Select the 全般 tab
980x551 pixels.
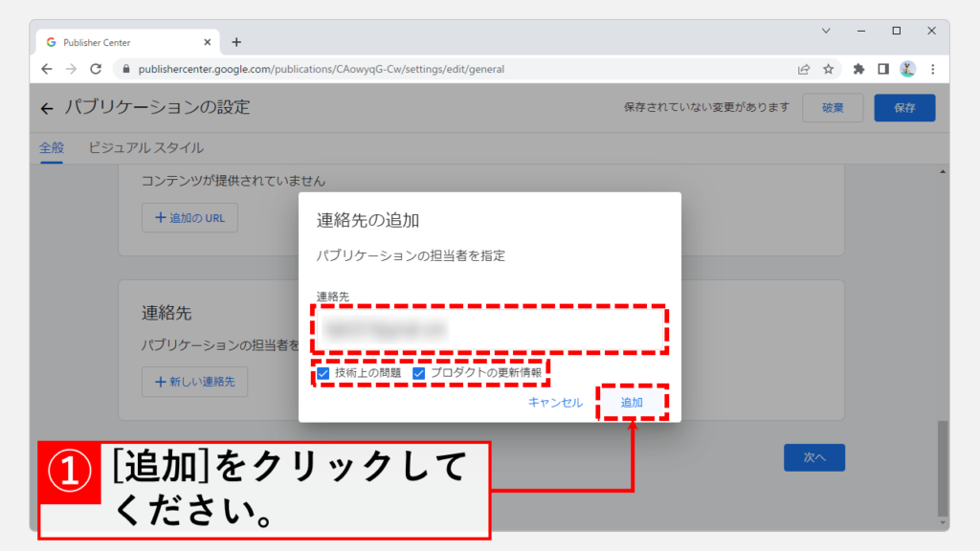click(x=51, y=148)
